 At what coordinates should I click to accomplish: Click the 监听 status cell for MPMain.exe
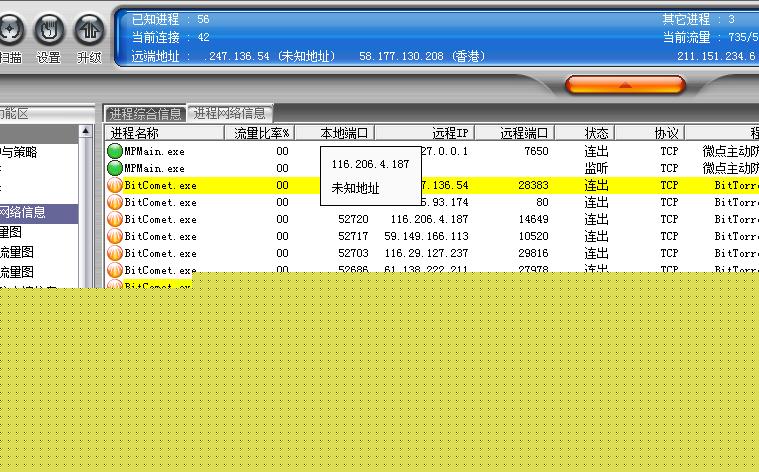pos(596,168)
